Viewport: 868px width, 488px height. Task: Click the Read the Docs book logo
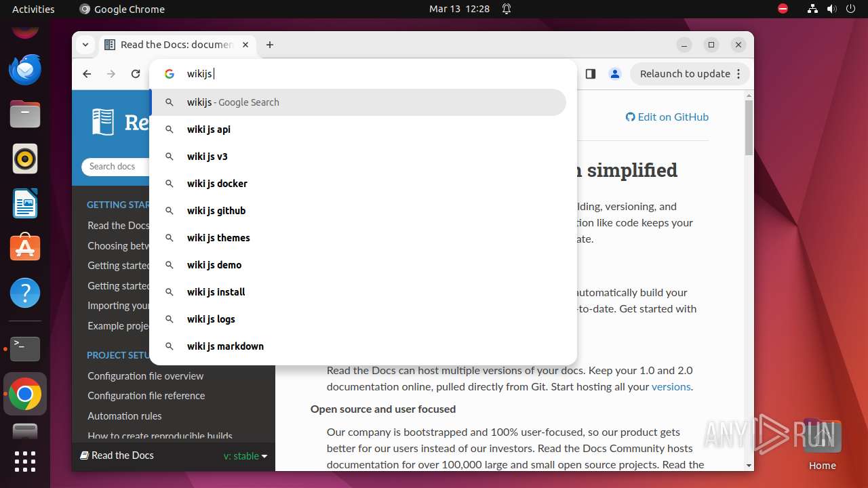(103, 122)
